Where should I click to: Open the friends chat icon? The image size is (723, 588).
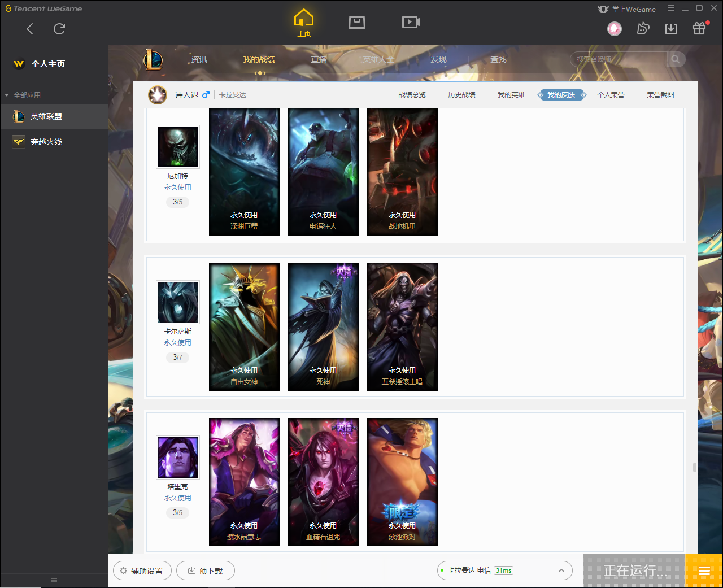(643, 28)
